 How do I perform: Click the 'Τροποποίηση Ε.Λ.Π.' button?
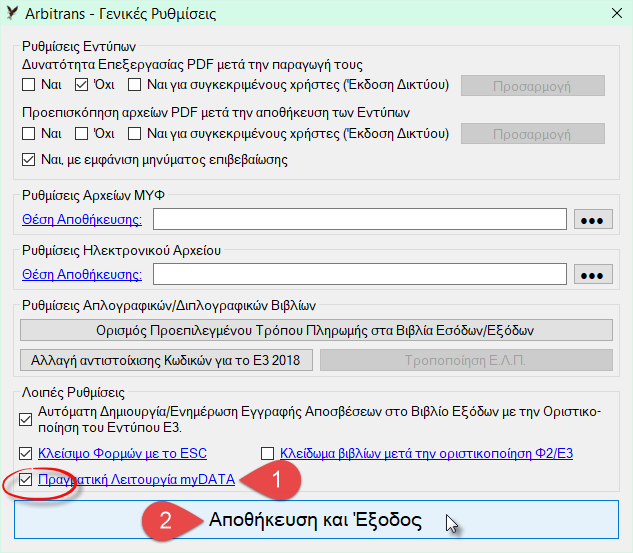click(466, 360)
